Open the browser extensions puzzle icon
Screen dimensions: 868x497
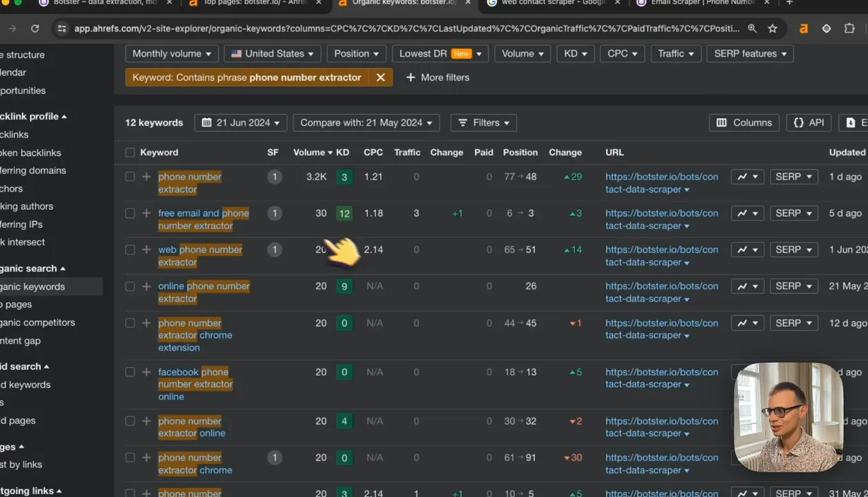tap(849, 28)
